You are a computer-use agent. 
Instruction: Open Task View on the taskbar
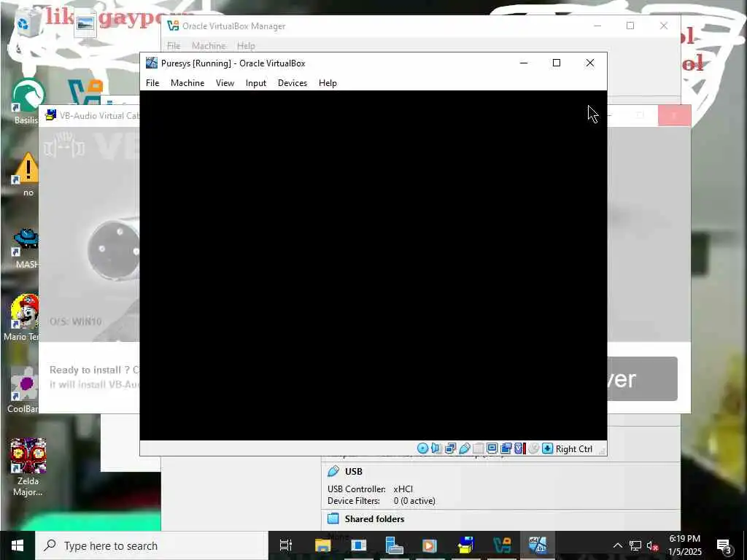click(x=286, y=545)
